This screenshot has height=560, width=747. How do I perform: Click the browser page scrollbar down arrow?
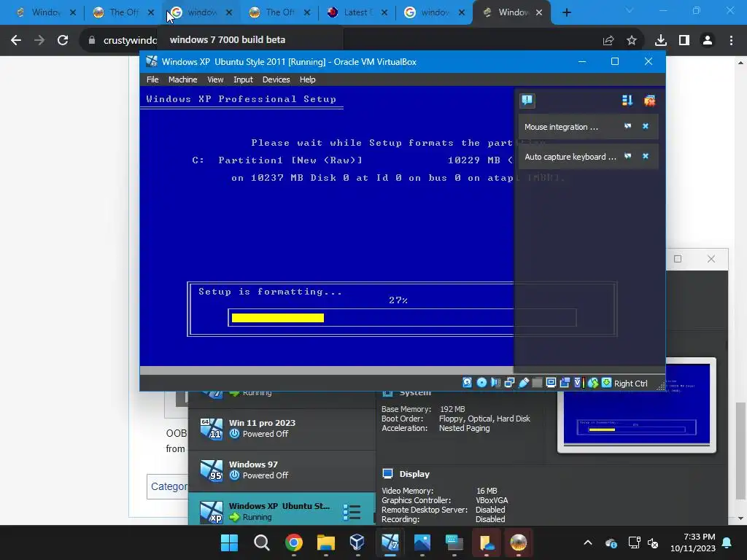[x=740, y=518]
